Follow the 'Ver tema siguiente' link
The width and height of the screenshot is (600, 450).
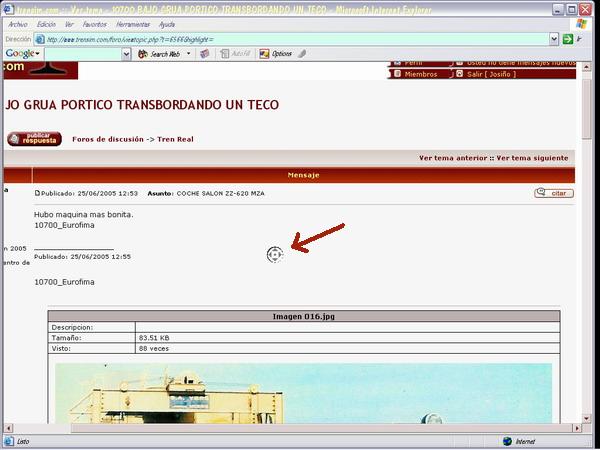[532, 158]
